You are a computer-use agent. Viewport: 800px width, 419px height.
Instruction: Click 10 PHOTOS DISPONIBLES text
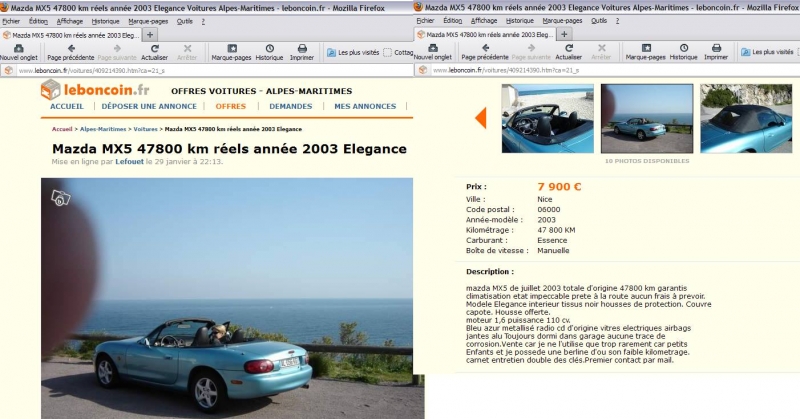click(x=647, y=161)
